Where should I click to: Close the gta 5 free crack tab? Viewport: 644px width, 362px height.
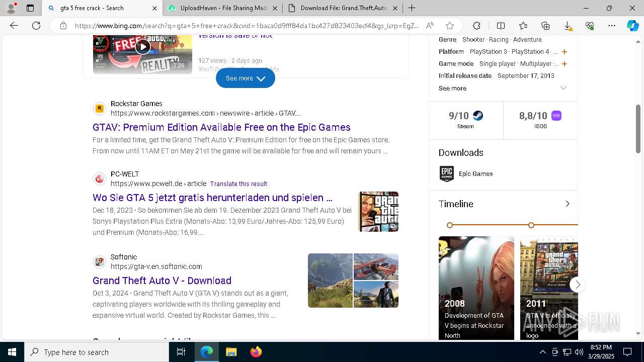[154, 8]
